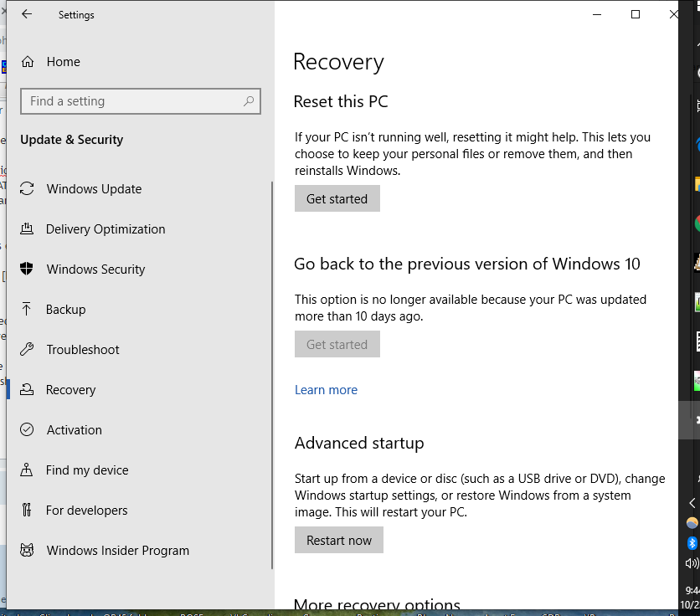
Task: Click the sidebar vertical scrollbar
Action: [x=272, y=375]
